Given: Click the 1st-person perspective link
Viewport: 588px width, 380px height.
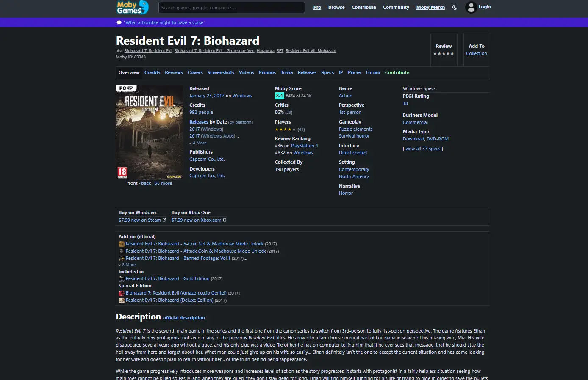Looking at the screenshot, I should tap(350, 112).
